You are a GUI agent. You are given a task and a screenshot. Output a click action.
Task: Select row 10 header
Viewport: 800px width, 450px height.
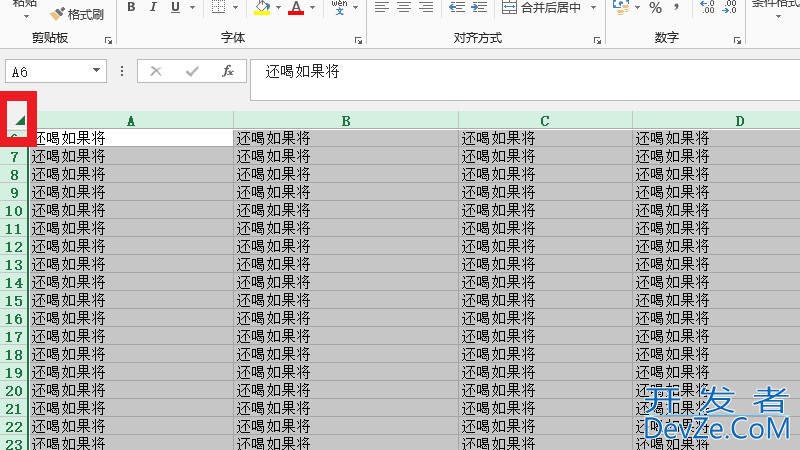point(14,210)
